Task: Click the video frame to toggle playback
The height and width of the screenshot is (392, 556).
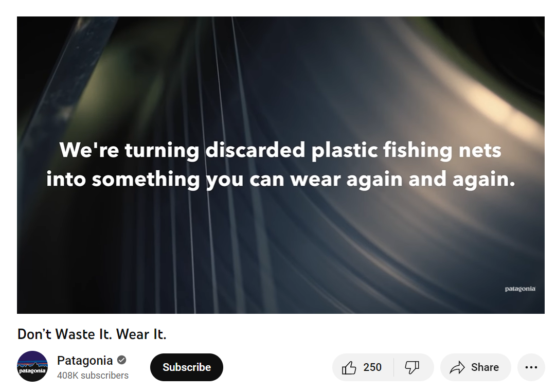Action: (280, 165)
